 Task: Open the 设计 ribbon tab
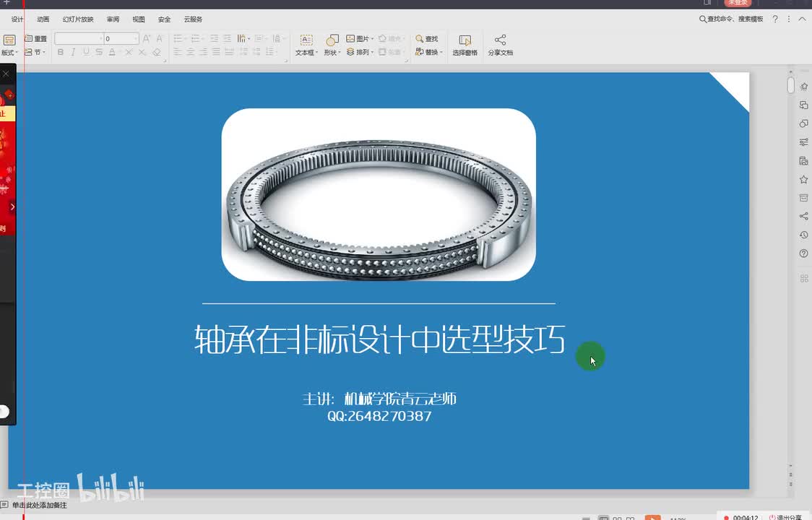coord(17,19)
